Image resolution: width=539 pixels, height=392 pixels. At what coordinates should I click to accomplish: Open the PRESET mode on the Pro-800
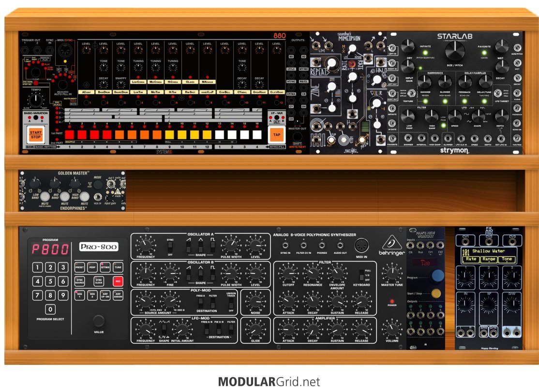coord(79,267)
